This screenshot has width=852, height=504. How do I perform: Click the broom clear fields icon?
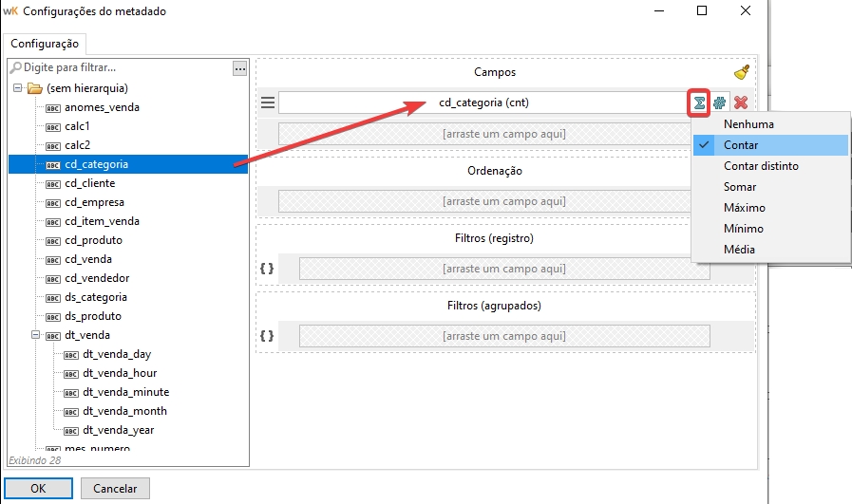tap(742, 72)
